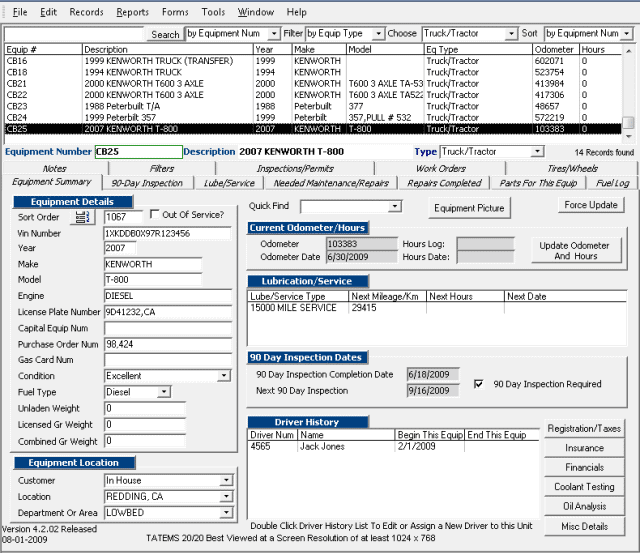Click the License Plate Number field
The height and width of the screenshot is (553, 640).
[x=168, y=312]
